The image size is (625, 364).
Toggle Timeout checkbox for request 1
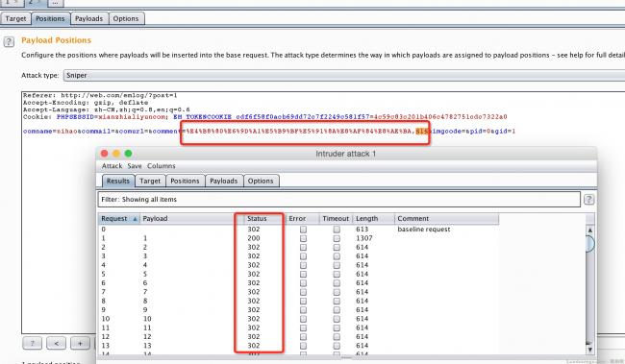coord(337,238)
